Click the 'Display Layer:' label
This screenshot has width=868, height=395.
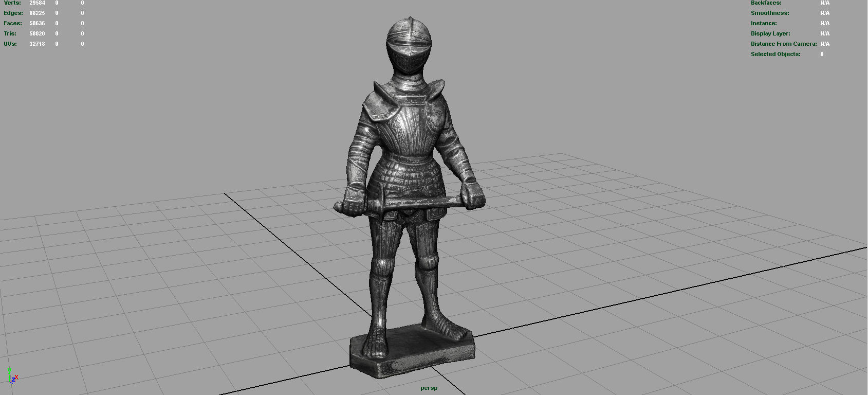click(x=770, y=33)
